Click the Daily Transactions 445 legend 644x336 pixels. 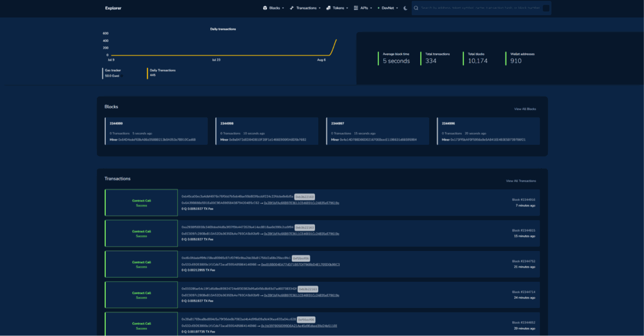162,73
